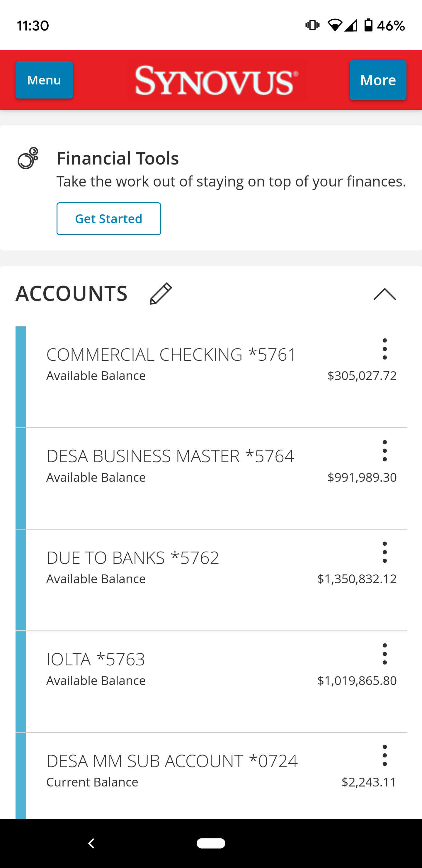The image size is (422, 868).
Task: Open the More menu
Action: coord(378,80)
